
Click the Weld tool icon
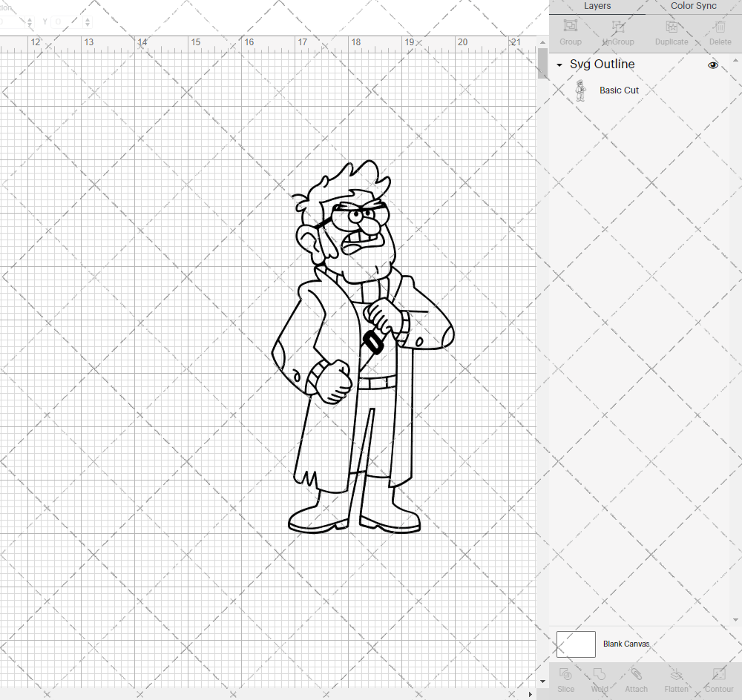click(x=599, y=673)
